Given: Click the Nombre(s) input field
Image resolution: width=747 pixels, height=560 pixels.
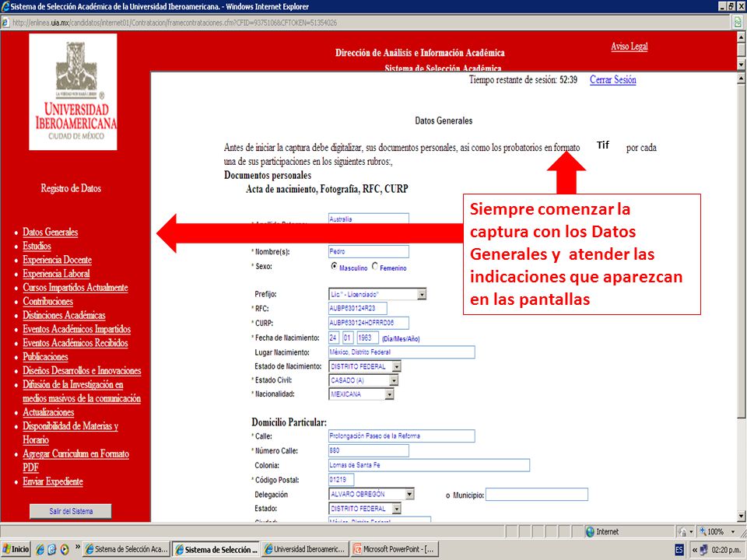Looking at the screenshot, I should [x=369, y=251].
